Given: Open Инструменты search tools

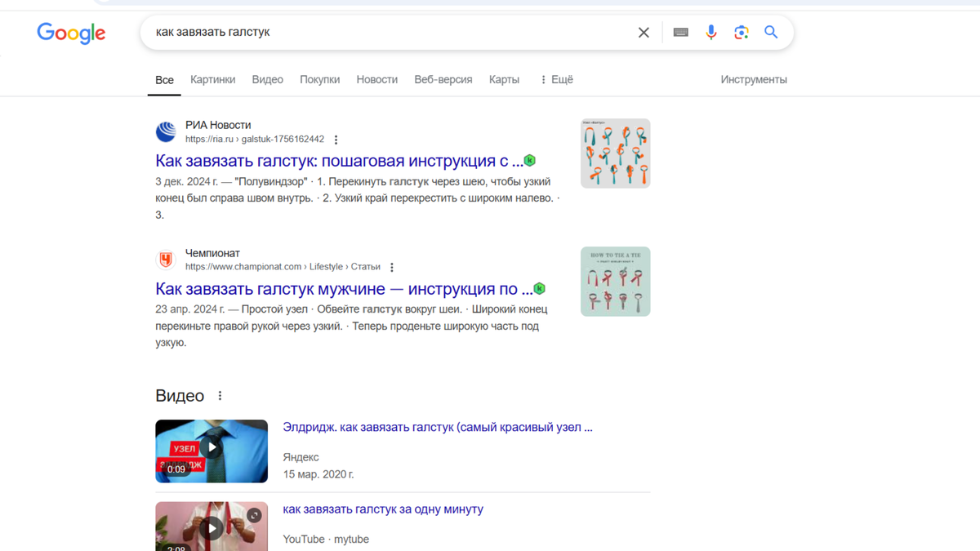Looking at the screenshot, I should (754, 79).
